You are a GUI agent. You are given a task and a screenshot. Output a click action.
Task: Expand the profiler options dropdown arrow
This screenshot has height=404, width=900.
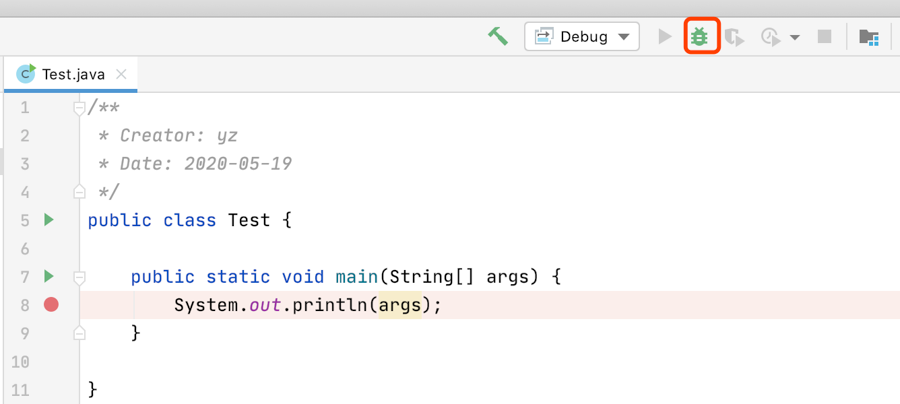795,37
